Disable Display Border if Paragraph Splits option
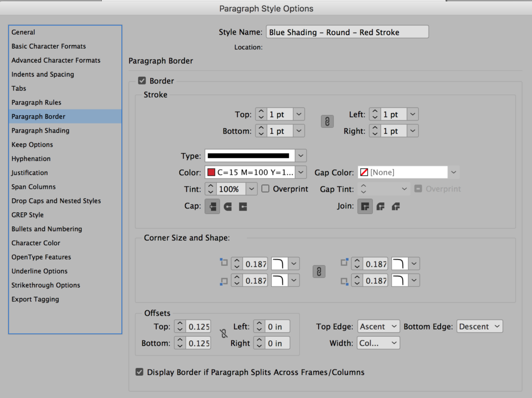The width and height of the screenshot is (532, 398). [x=139, y=372]
